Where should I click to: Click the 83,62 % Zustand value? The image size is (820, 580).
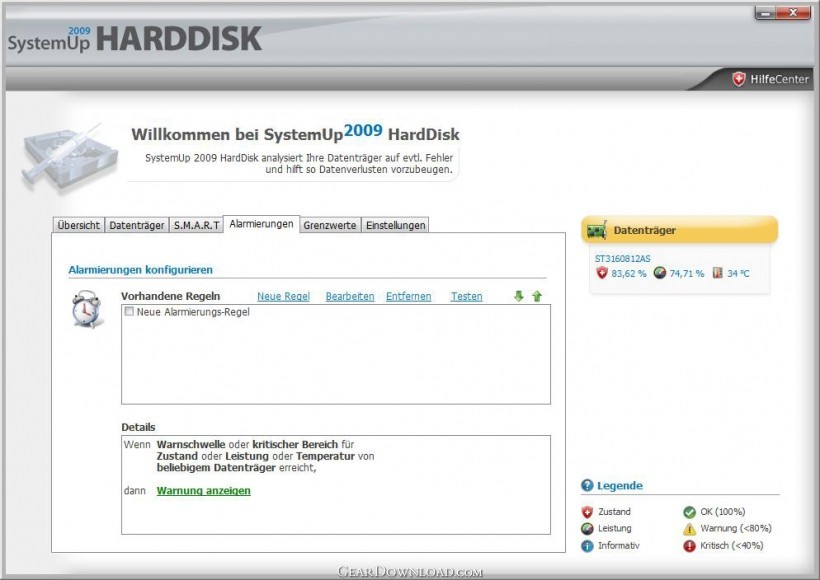click(629, 274)
